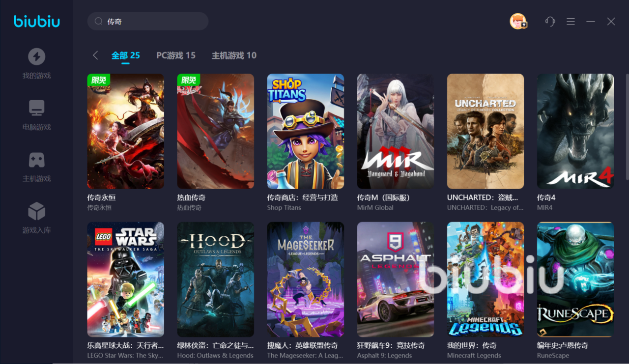Open My Games lightning icon in sidebar
Viewport: 629px width, 364px height.
pyautogui.click(x=37, y=56)
